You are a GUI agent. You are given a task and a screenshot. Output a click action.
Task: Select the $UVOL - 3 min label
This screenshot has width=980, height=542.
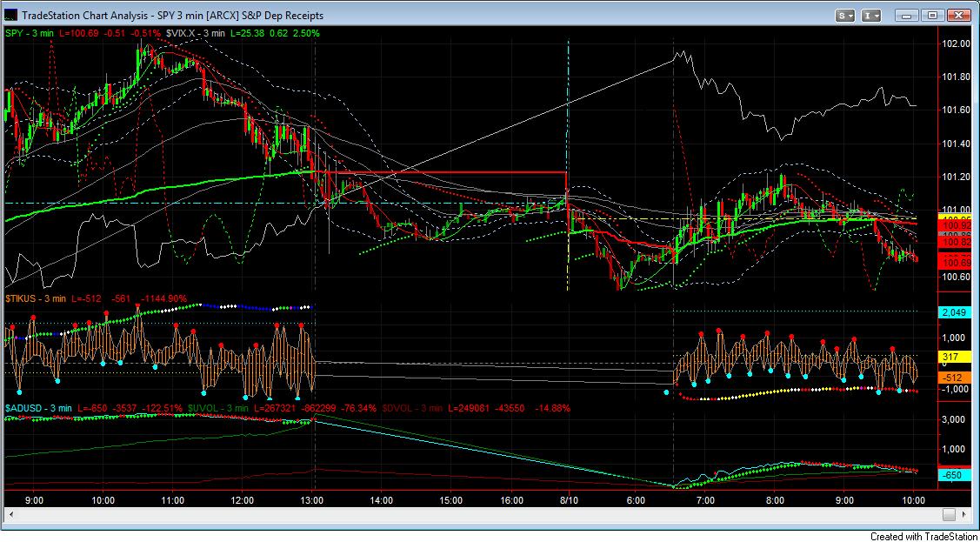[x=219, y=408]
